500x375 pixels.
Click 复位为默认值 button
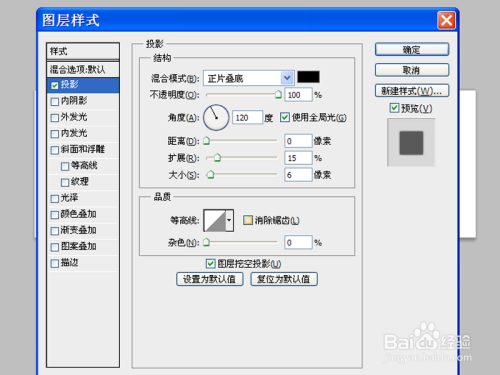284,279
